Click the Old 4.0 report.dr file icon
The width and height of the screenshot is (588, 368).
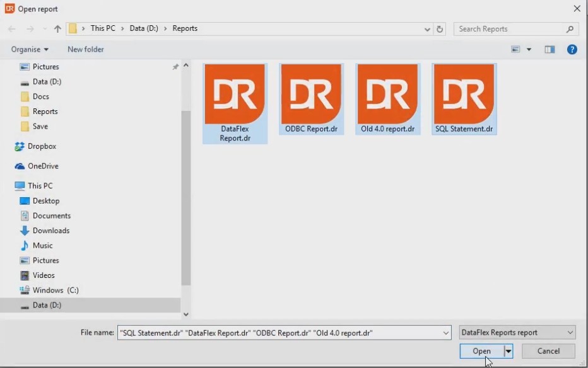click(387, 95)
